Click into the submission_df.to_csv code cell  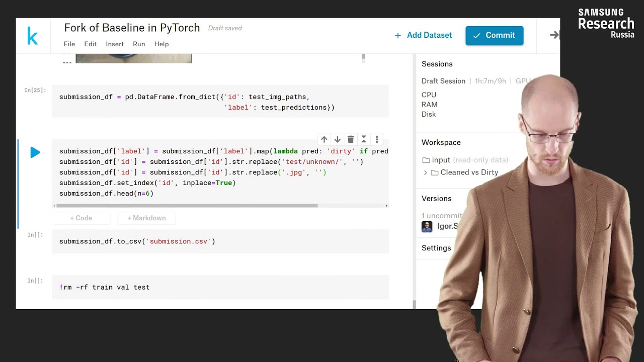click(220, 241)
